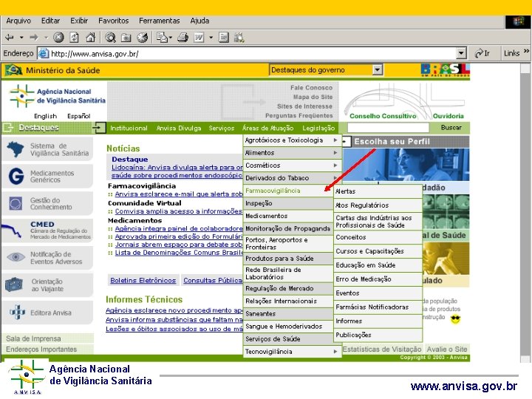Open the Arquivo menu
Image resolution: width=532 pixels, height=399 pixels.
[18, 21]
